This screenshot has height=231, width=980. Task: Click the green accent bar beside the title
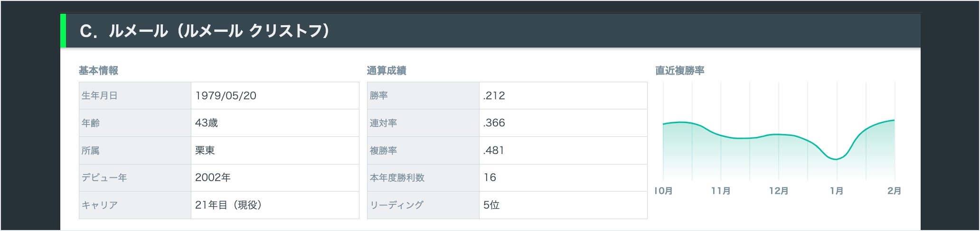click(63, 31)
